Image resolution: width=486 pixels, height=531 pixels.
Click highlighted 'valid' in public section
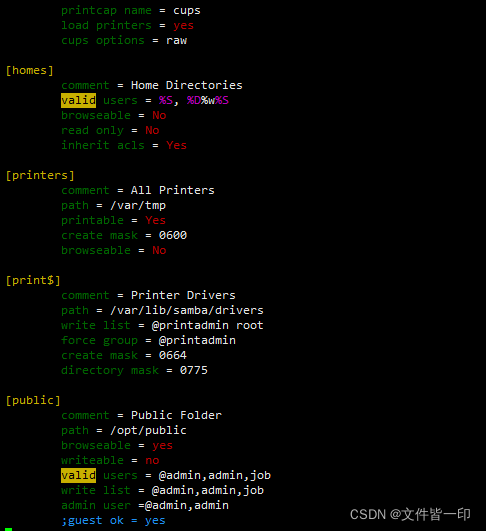pyautogui.click(x=79, y=475)
